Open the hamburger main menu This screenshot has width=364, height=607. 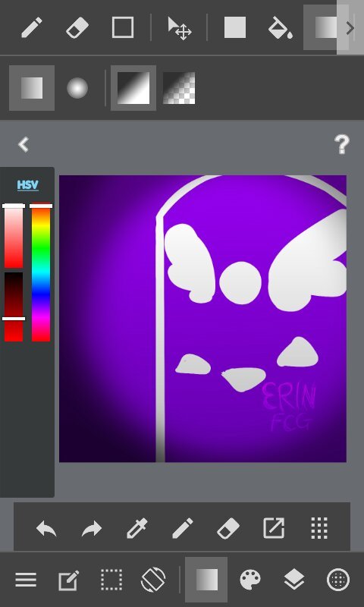pyautogui.click(x=26, y=580)
